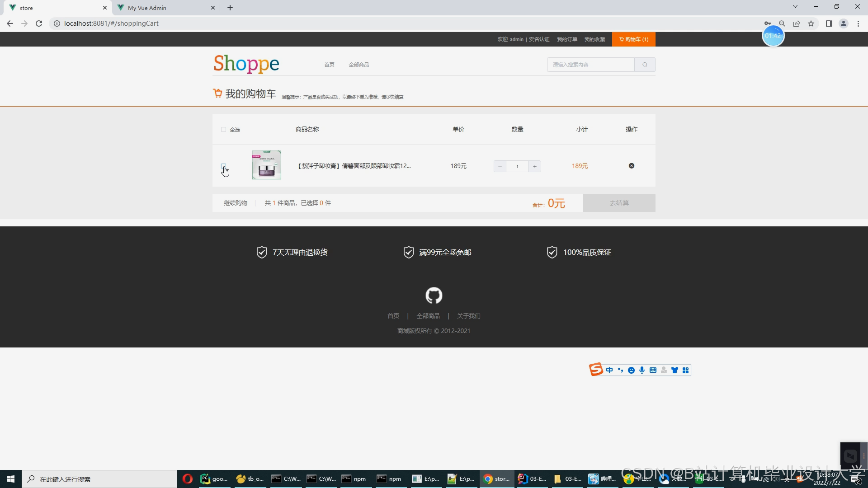Open browser side panel icon
This screenshot has width=868, height=488.
(x=829, y=23)
